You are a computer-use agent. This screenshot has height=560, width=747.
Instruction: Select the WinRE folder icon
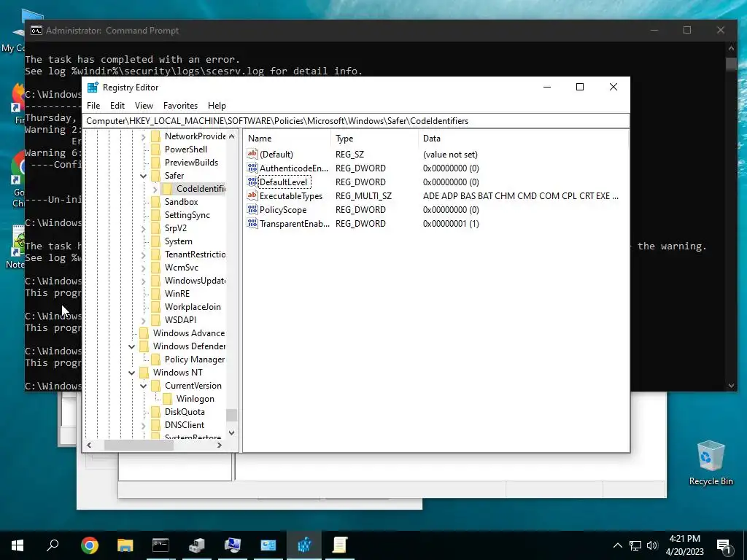(x=156, y=294)
